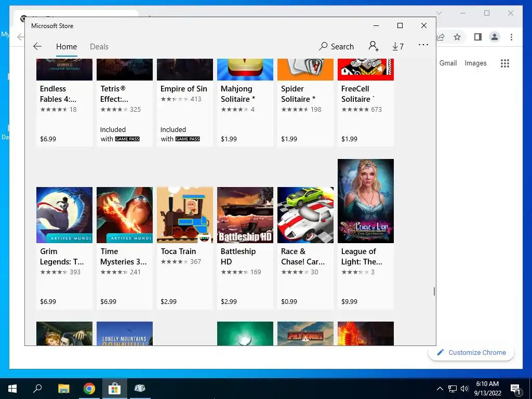This screenshot has width=532, height=399.
Task: Click the Lonely Mountains game thumbnail
Action: [x=125, y=334]
